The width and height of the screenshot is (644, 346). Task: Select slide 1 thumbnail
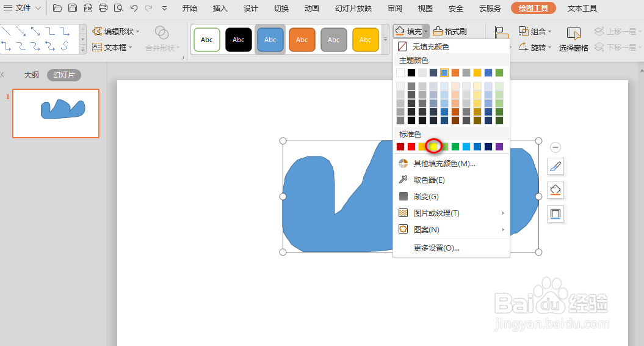[x=56, y=113]
